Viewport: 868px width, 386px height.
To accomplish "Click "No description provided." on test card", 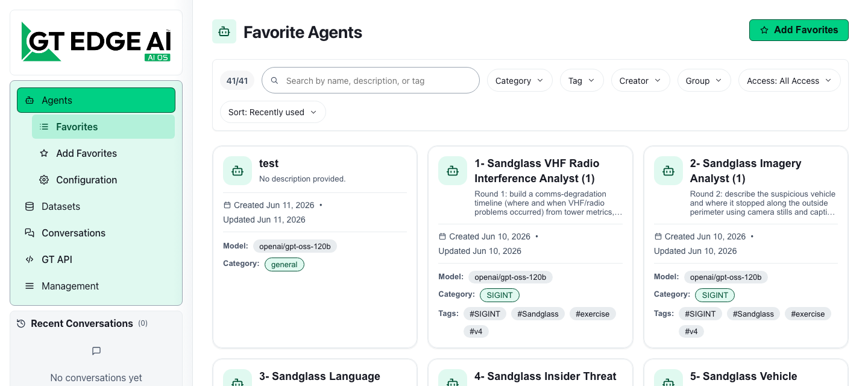I will tap(303, 179).
